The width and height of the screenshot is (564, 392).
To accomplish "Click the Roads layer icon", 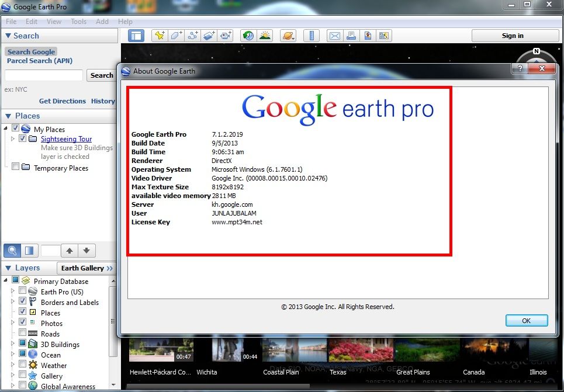I will 33,334.
